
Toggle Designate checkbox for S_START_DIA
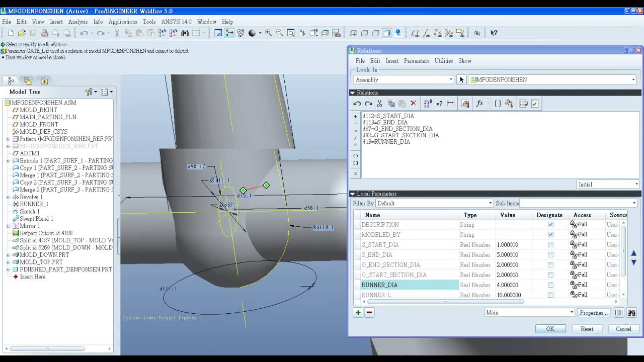(x=550, y=245)
